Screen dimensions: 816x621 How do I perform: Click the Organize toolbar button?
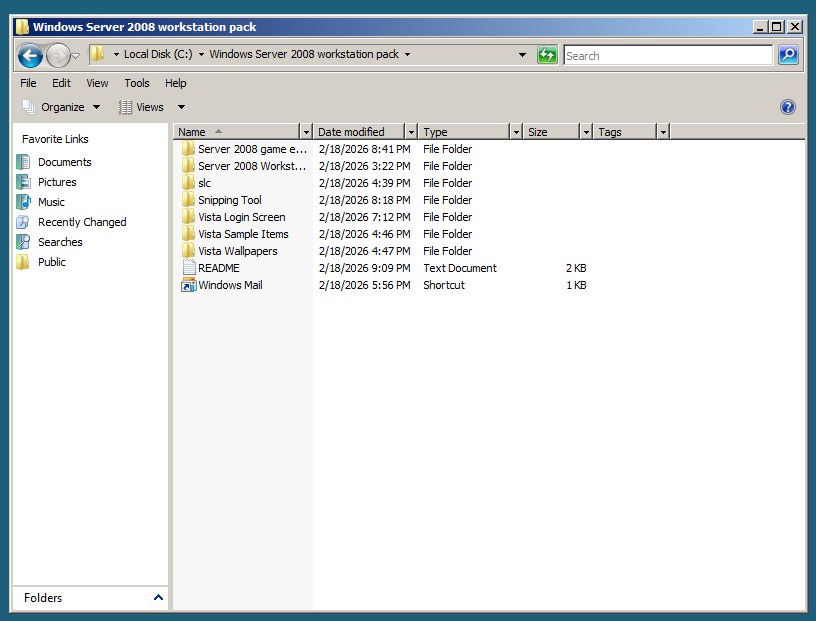[61, 107]
